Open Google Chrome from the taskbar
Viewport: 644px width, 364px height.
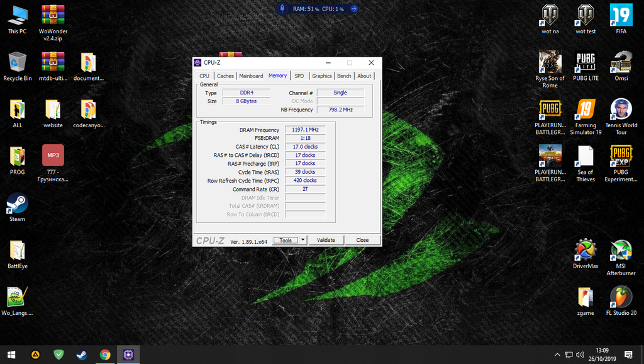[x=105, y=355]
